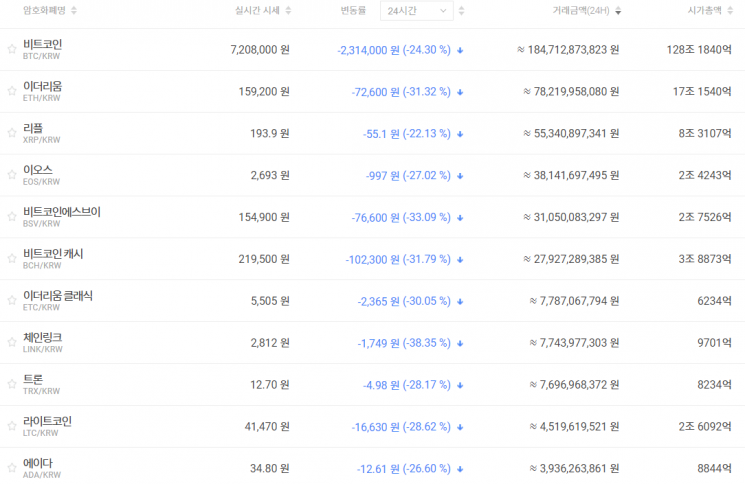Open 이더리움 클래식 ETC/KRW page

tap(57, 300)
